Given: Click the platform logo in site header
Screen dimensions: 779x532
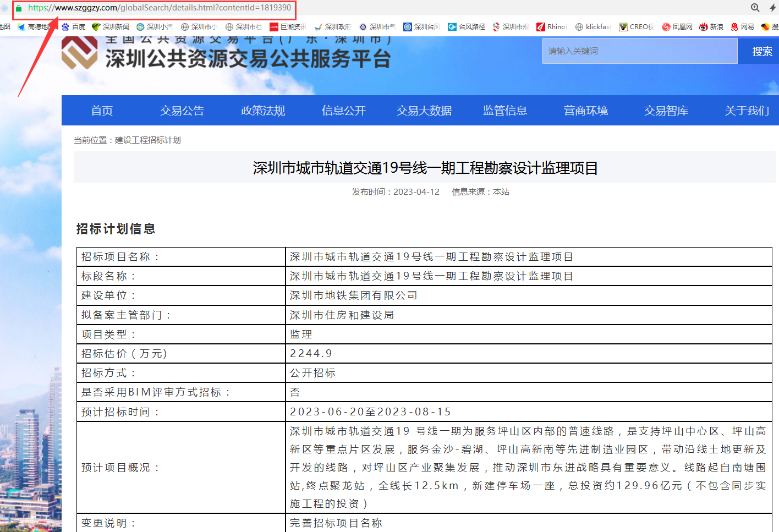Looking at the screenshot, I should coord(80,53).
